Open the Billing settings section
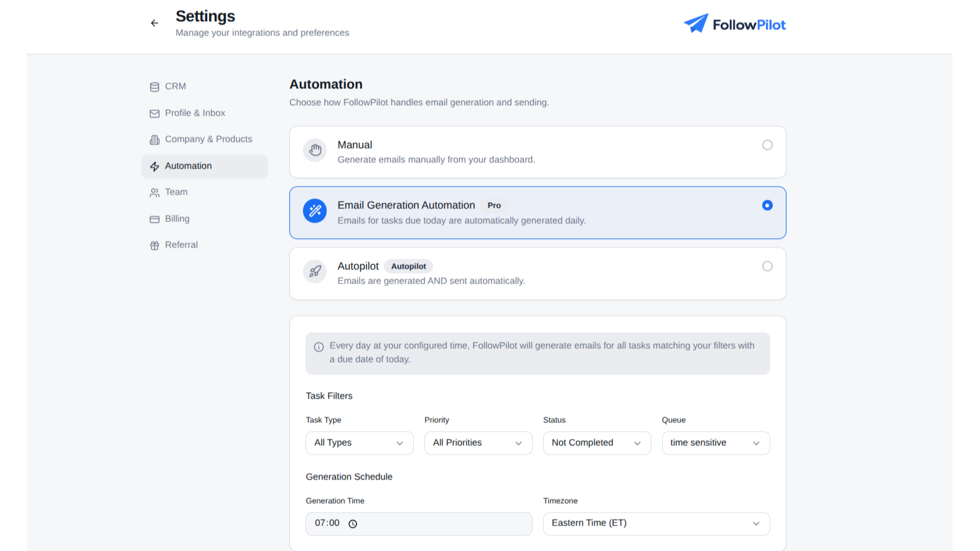 [205, 219]
